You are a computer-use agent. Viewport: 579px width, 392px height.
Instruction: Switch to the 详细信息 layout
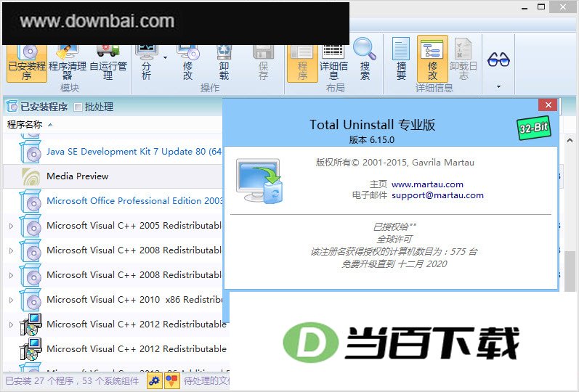point(333,62)
